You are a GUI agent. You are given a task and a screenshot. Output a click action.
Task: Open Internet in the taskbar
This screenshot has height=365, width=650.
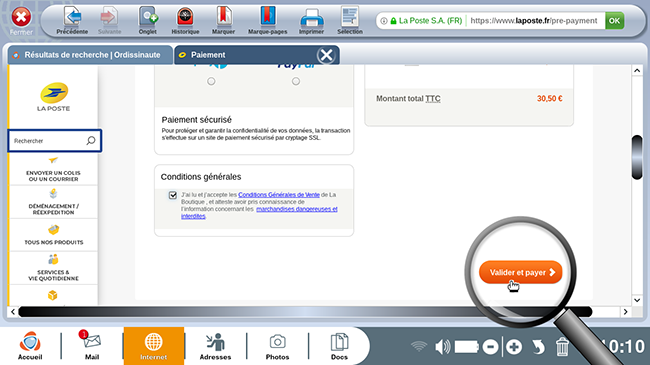(153, 346)
